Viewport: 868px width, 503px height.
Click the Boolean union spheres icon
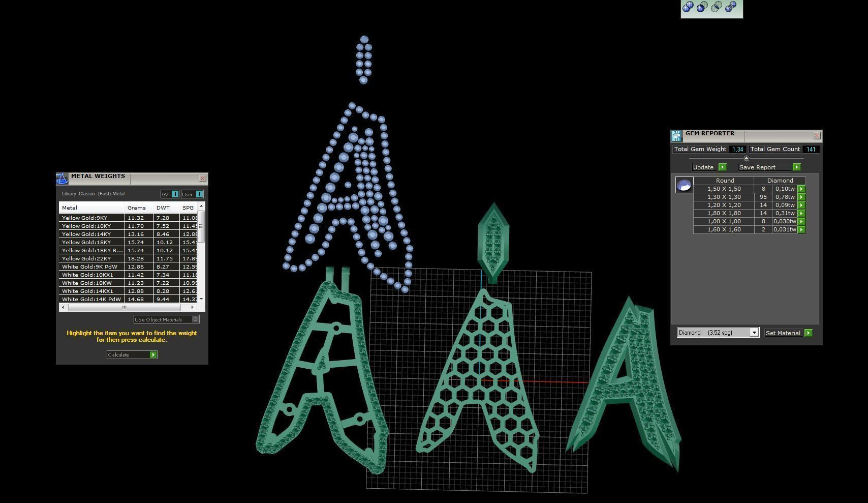(688, 7)
